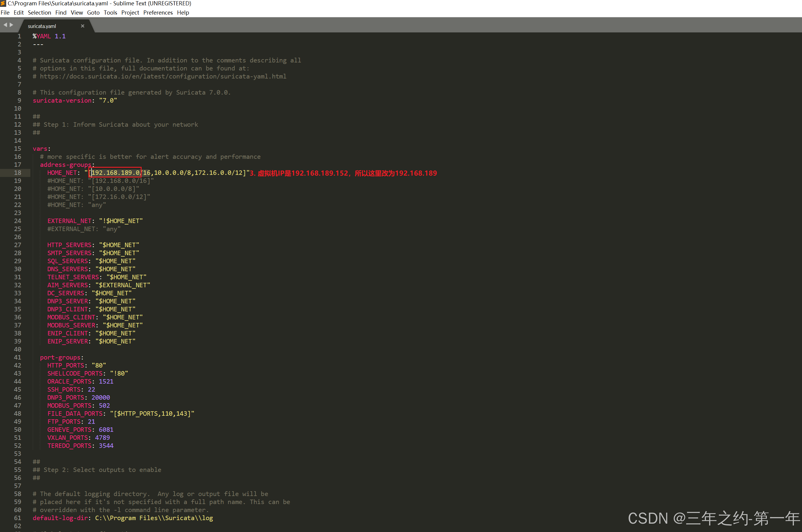Open the Selection menu

click(x=39, y=12)
